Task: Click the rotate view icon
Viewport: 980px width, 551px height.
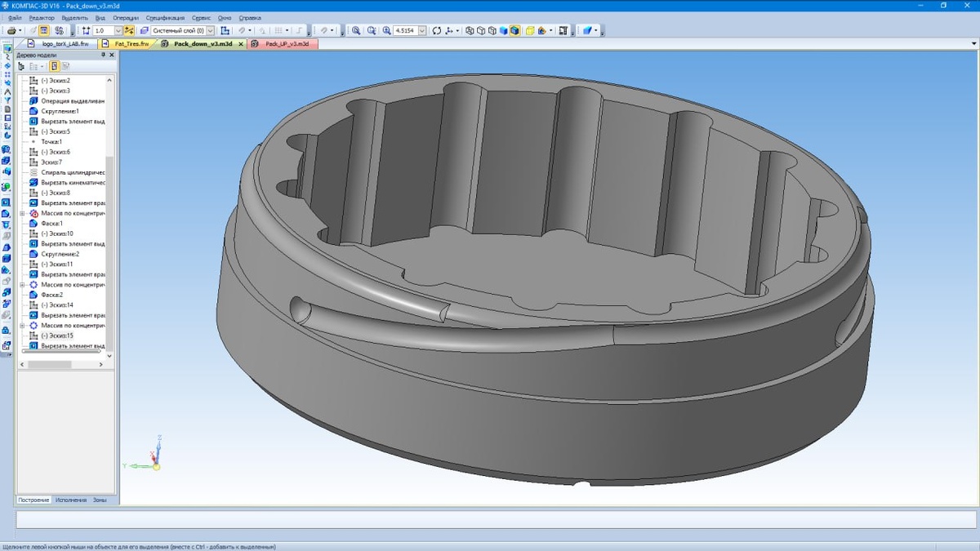Action: [437, 31]
